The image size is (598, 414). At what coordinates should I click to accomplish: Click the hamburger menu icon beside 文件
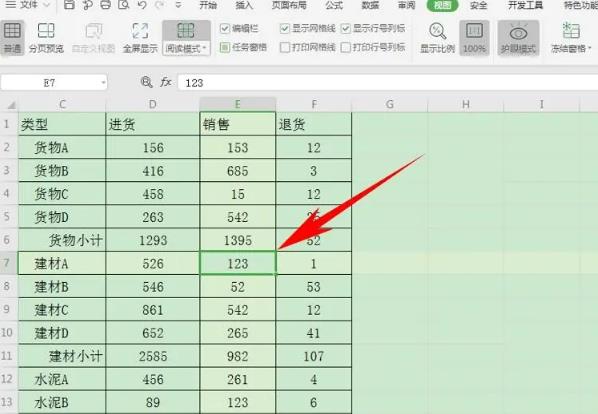tap(11, 5)
